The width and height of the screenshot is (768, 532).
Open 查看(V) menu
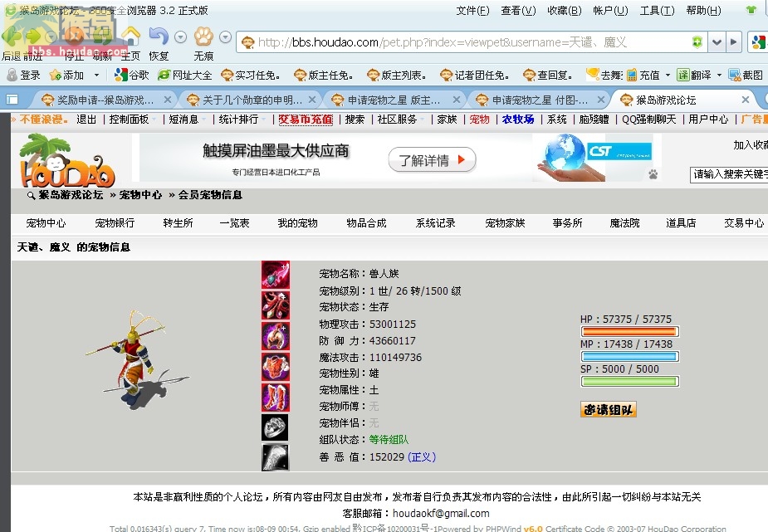click(518, 10)
